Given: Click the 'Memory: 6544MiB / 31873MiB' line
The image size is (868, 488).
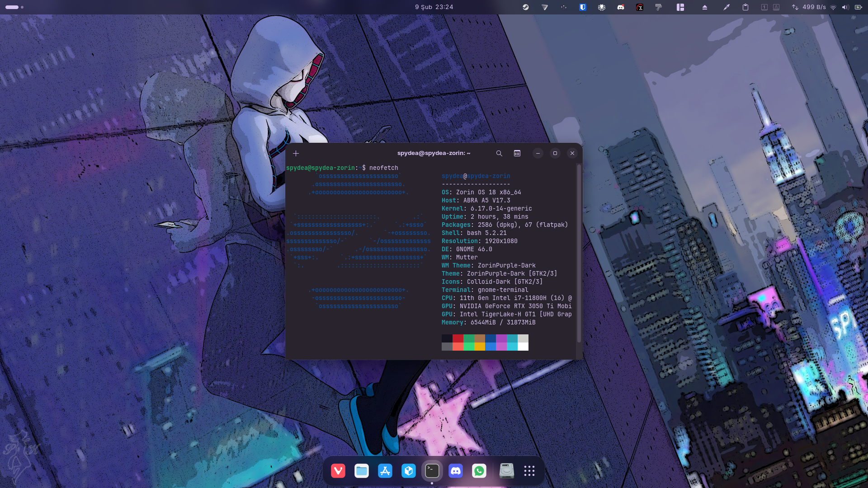Looking at the screenshot, I should click(489, 323).
